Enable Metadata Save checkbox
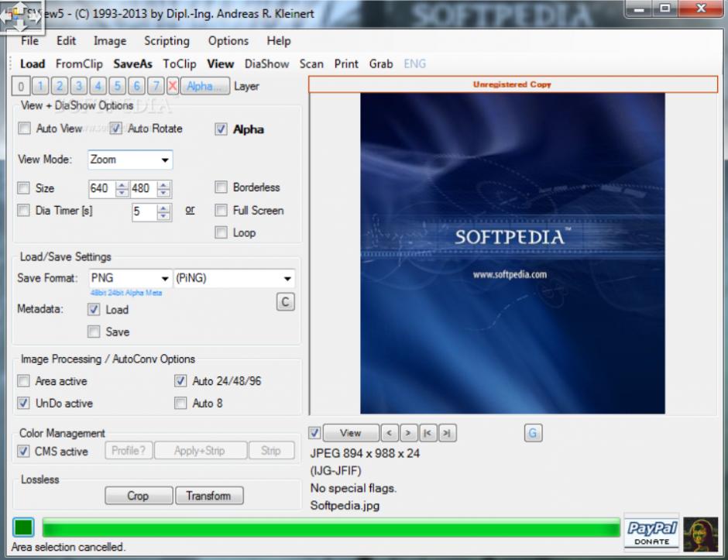Screen dimensions: 728x560 tap(94, 332)
